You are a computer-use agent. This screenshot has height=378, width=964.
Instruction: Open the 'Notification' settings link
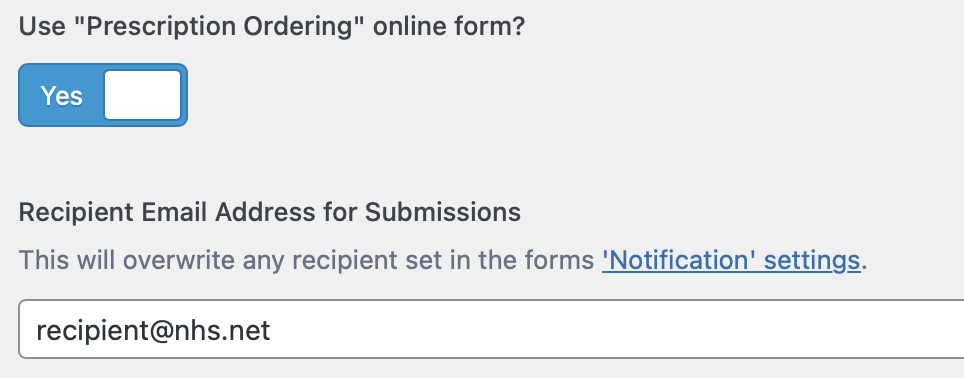(731, 261)
